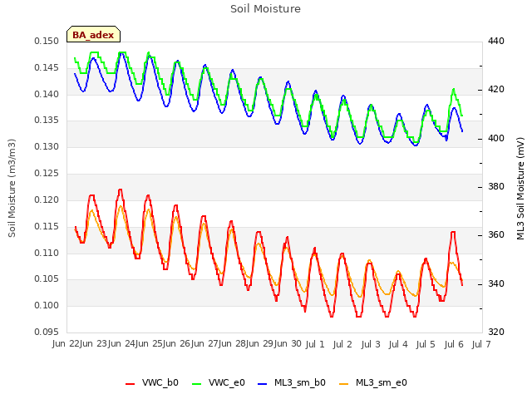The image size is (532, 399).
Task: Click the Jul 2 date label
Action: (342, 344)
